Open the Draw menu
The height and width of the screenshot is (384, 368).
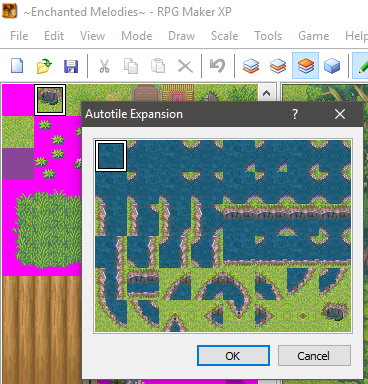(182, 36)
